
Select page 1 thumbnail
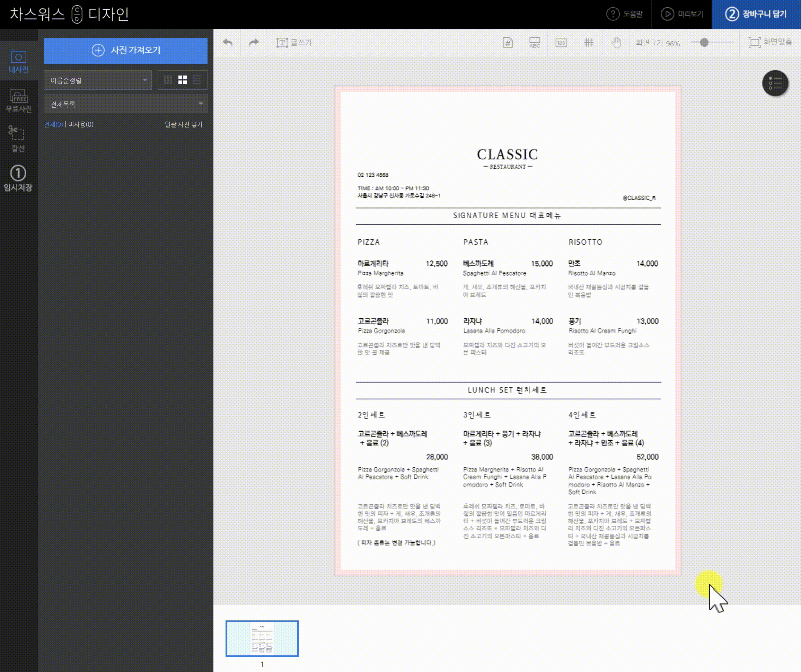pos(262,638)
